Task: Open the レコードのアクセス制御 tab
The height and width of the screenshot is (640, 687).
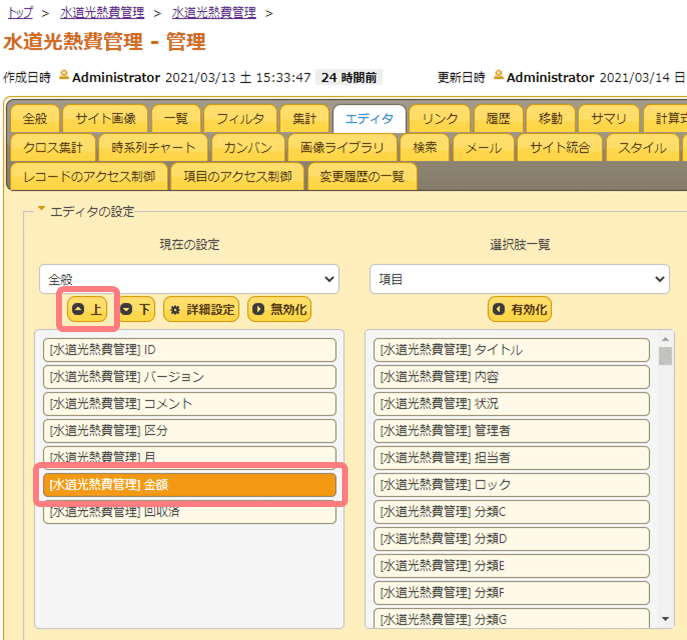Action: pyautogui.click(x=89, y=177)
